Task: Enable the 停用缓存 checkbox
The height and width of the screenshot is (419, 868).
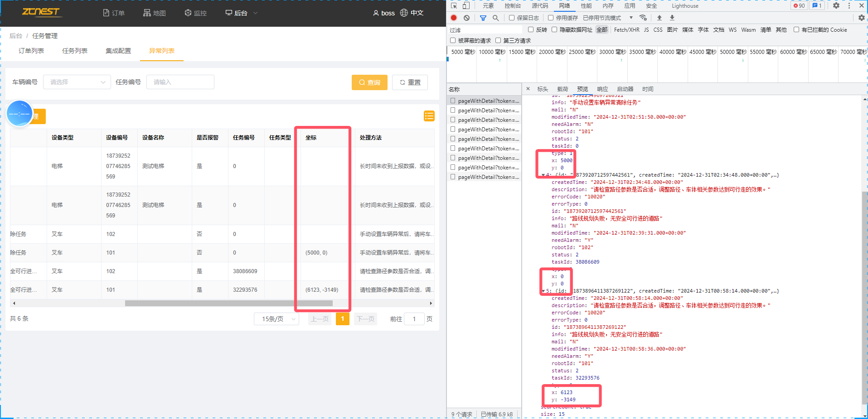Action: pyautogui.click(x=551, y=18)
